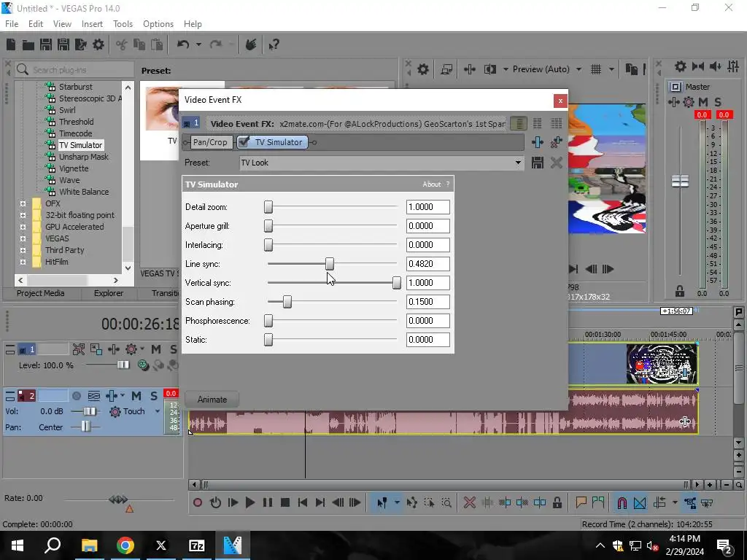747x560 pixels.
Task: Select White Balance plug-in
Action: pos(84,192)
